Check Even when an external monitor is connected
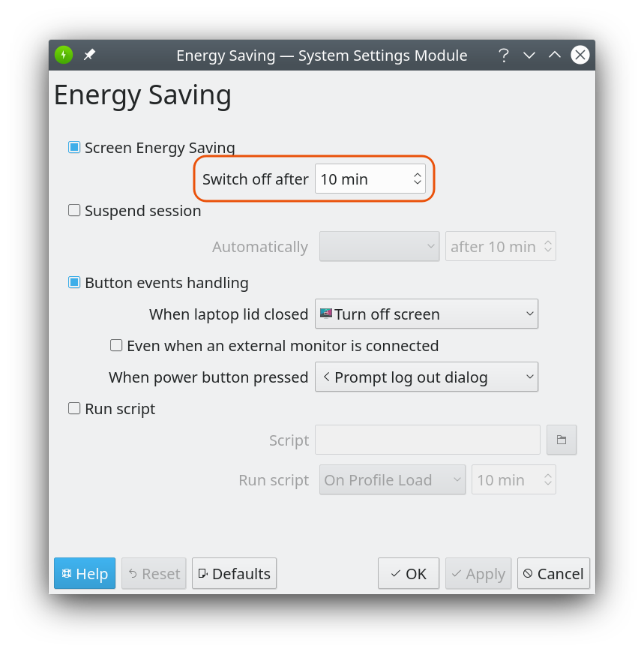 116,346
